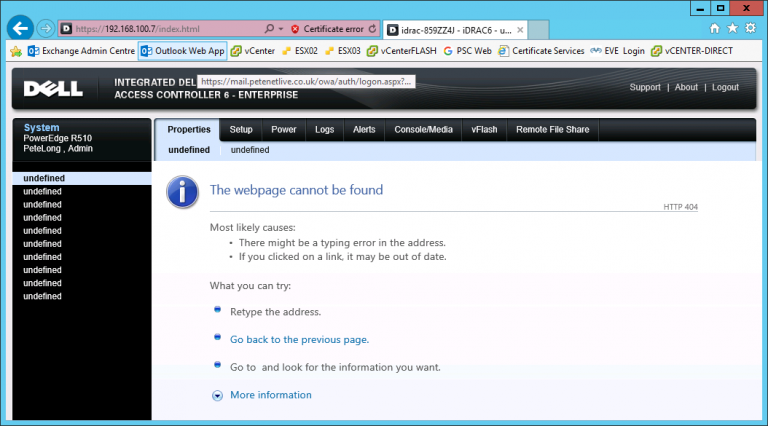Click the More information link text
Screen dimensions: 768x426
point(271,395)
